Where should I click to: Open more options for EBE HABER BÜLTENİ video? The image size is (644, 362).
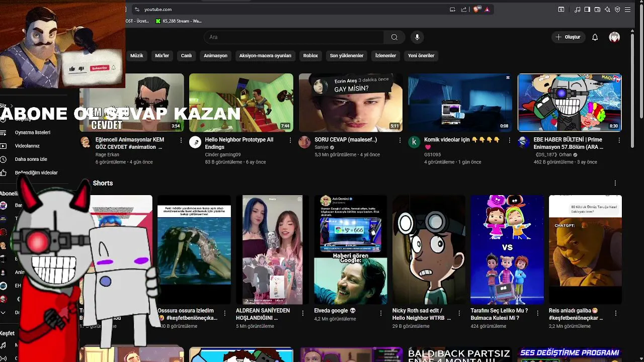619,140
